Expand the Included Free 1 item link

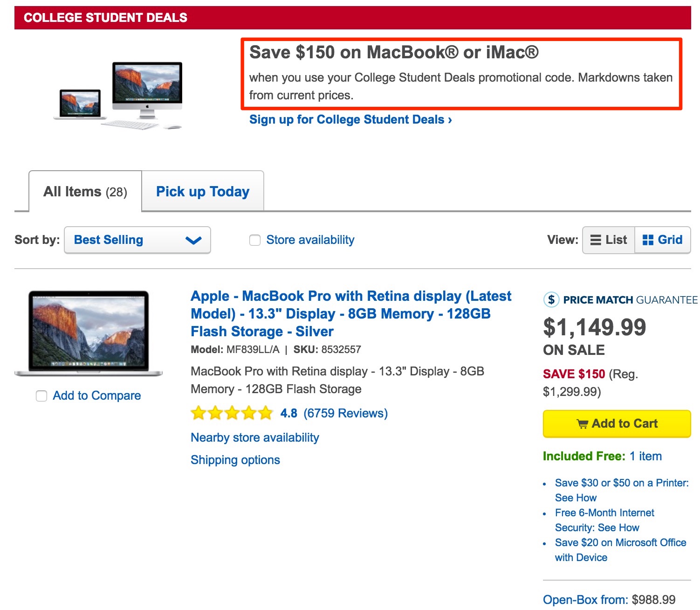click(645, 456)
